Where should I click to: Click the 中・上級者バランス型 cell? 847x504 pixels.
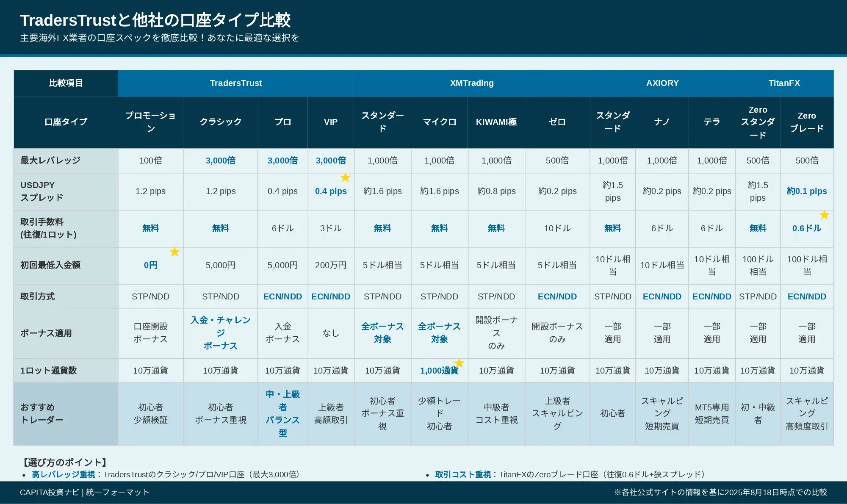[282, 413]
